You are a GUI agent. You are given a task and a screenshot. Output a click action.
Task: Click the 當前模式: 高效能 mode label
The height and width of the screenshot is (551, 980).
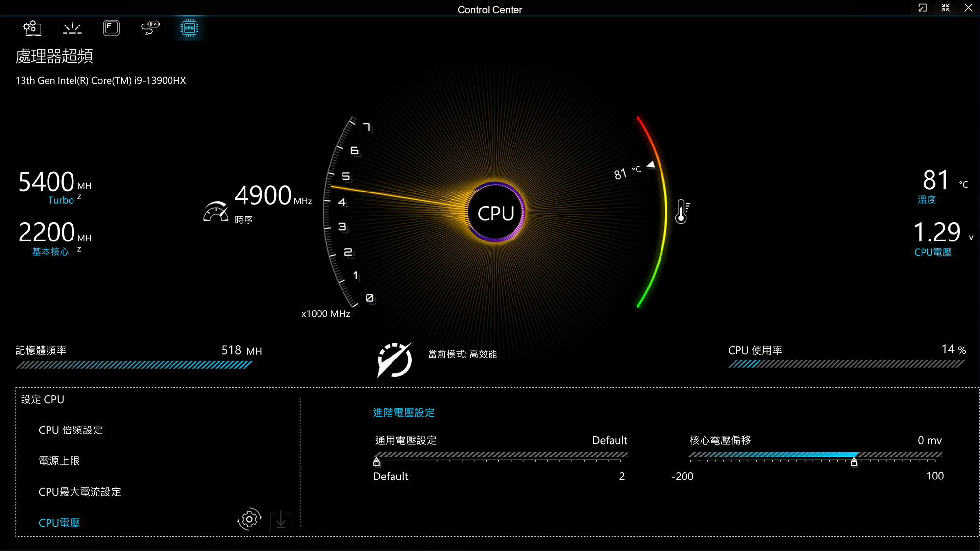click(462, 354)
